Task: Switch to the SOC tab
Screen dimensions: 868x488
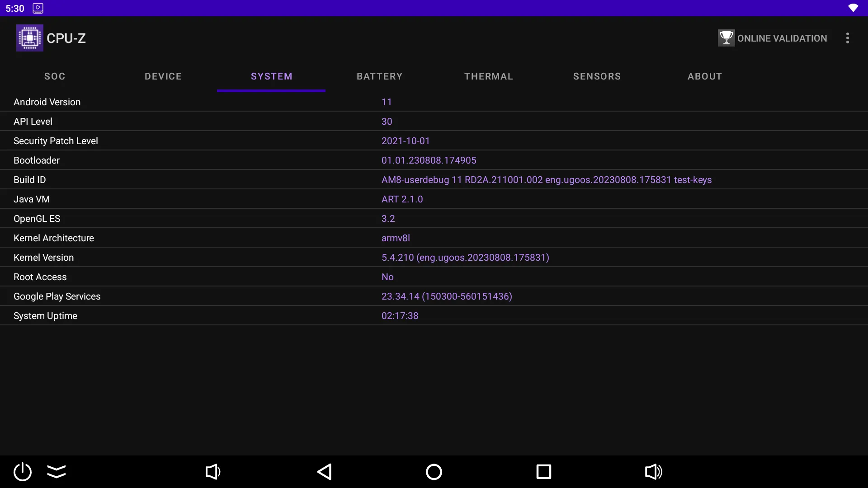Action: click(55, 76)
